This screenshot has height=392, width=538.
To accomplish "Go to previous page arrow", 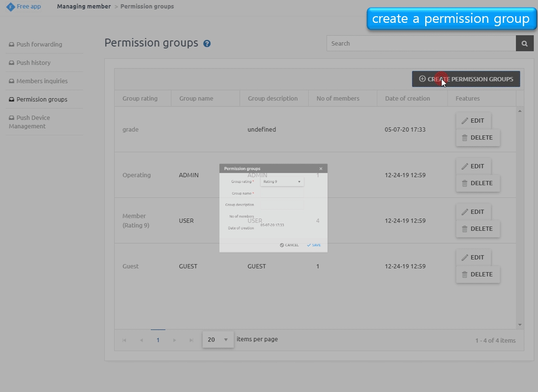I will pyautogui.click(x=141, y=340).
